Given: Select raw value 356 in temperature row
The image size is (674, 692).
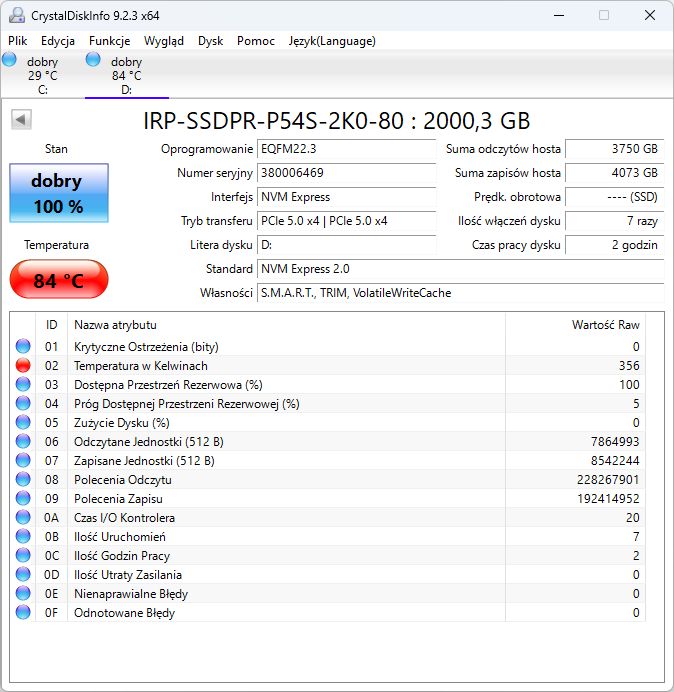Looking at the screenshot, I should pos(629,365).
